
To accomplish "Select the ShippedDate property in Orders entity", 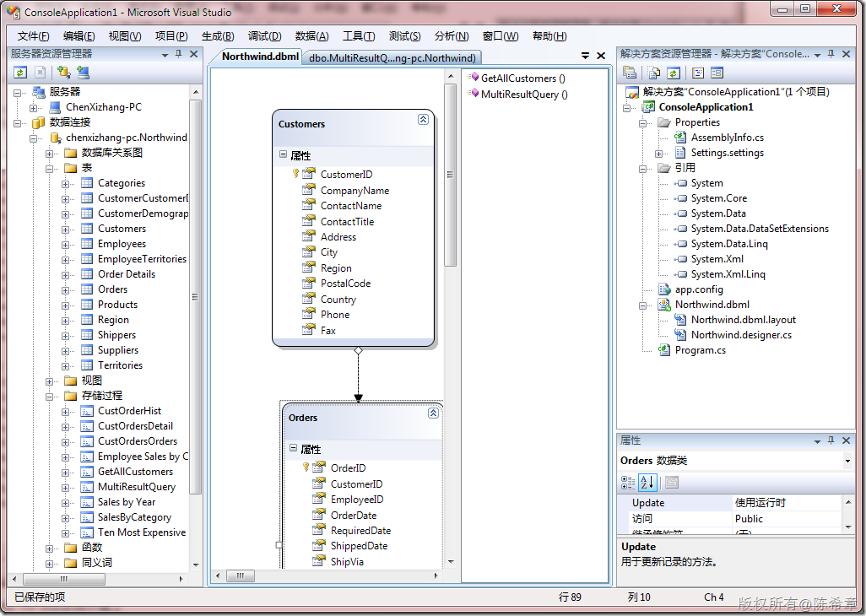I will point(359,545).
